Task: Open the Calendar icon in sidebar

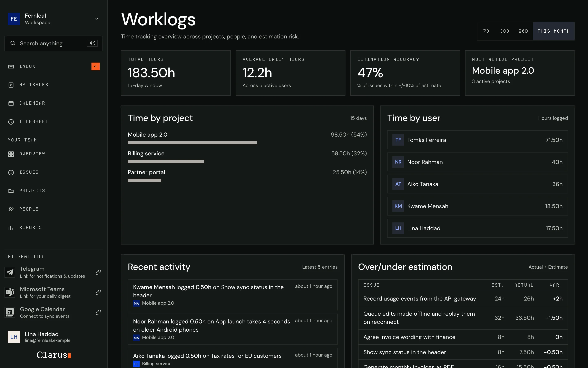Action: pyautogui.click(x=11, y=103)
